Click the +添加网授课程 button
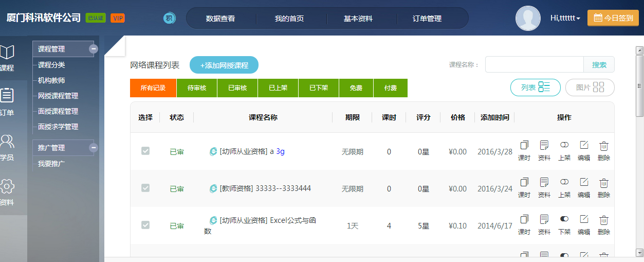Viewport: 644px width, 262px height. pos(224,65)
